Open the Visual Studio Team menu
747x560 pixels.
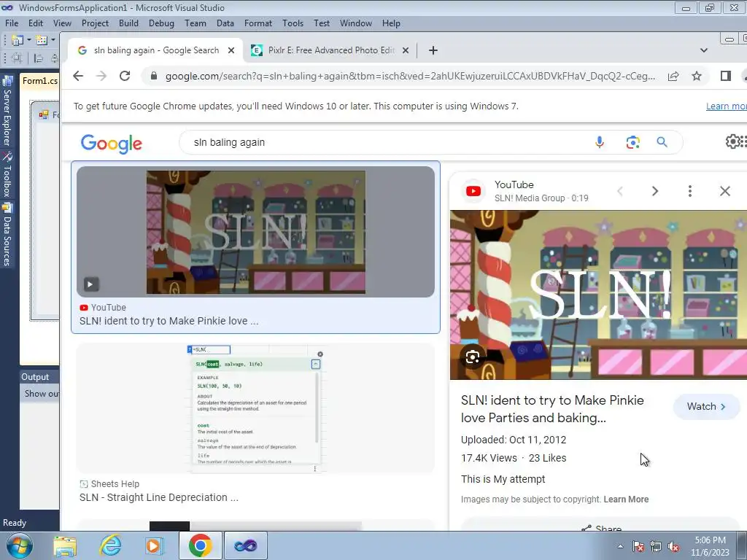click(196, 23)
